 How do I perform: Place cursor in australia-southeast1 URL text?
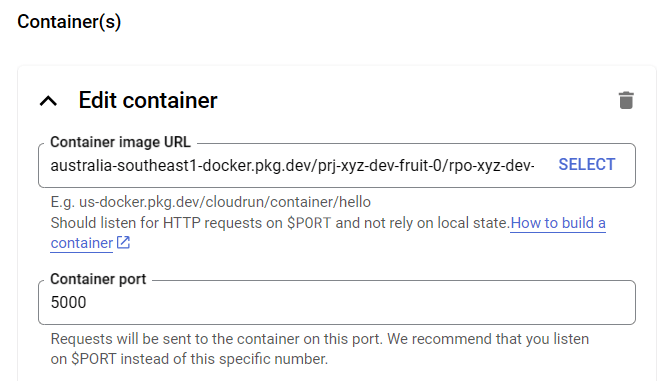292,165
